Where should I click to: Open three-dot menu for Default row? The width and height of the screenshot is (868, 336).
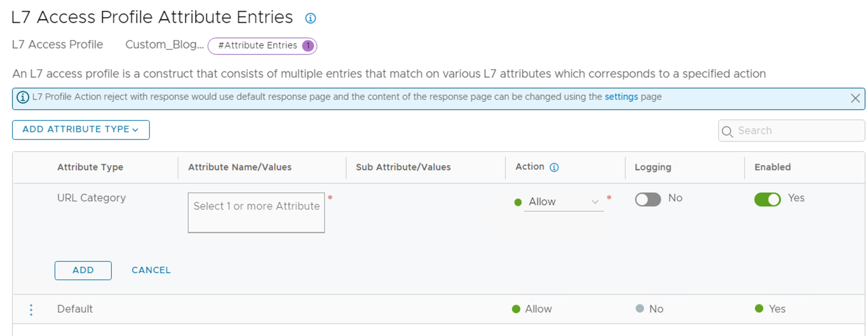pos(31,310)
